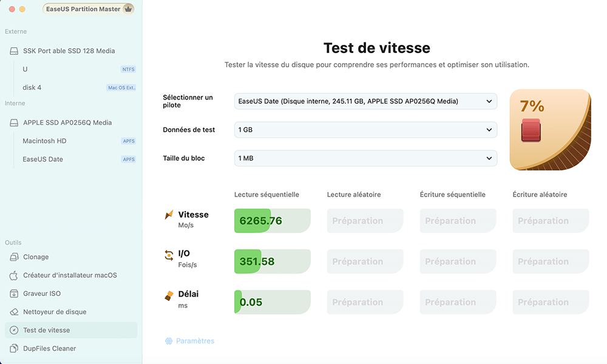
Task: Click the NTFS tag on U
Action: point(128,70)
